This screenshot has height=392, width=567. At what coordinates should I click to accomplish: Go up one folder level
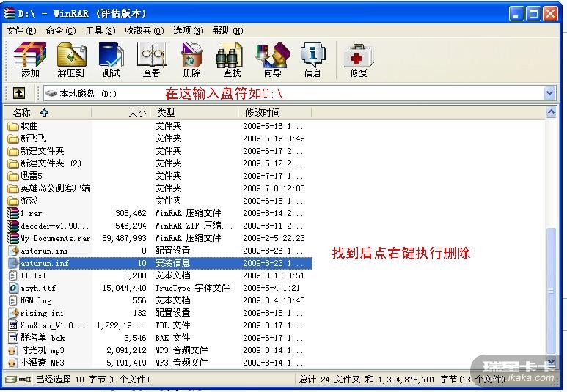[x=19, y=93]
